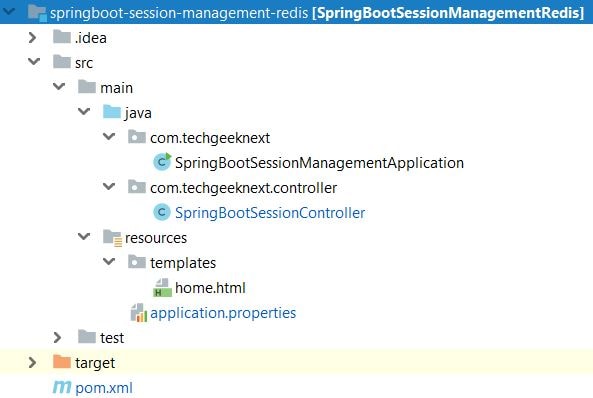Viewport: 593px width, 398px height.
Task: Click the project module folder icon
Action: 37,13
